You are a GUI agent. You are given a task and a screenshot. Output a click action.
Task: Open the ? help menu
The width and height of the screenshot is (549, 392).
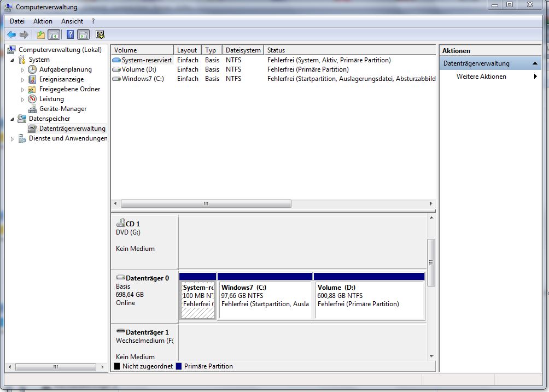tap(93, 21)
